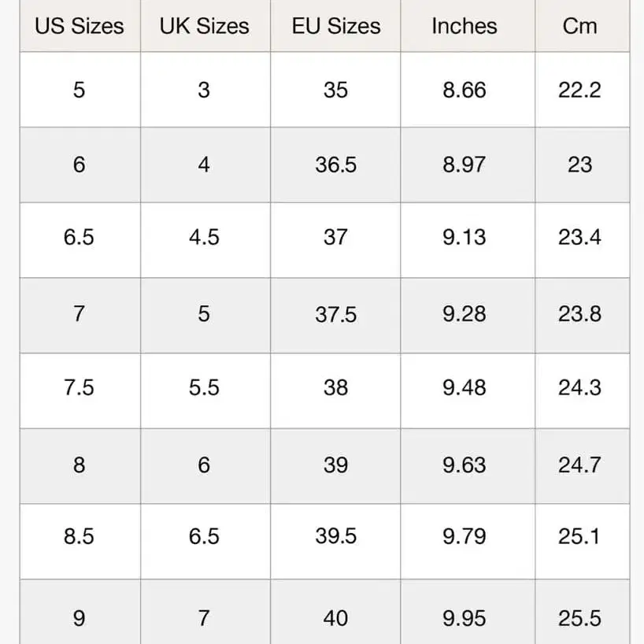Image resolution: width=644 pixels, height=644 pixels.
Task: Select the EU size 39 cell
Action: (335, 465)
